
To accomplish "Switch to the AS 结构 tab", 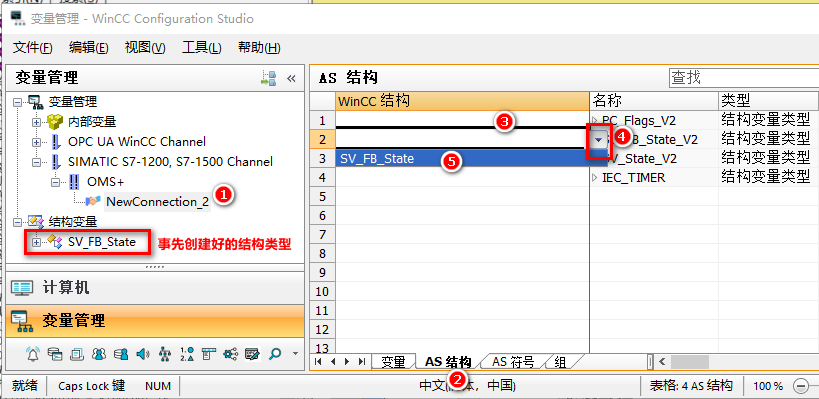I will [x=449, y=361].
